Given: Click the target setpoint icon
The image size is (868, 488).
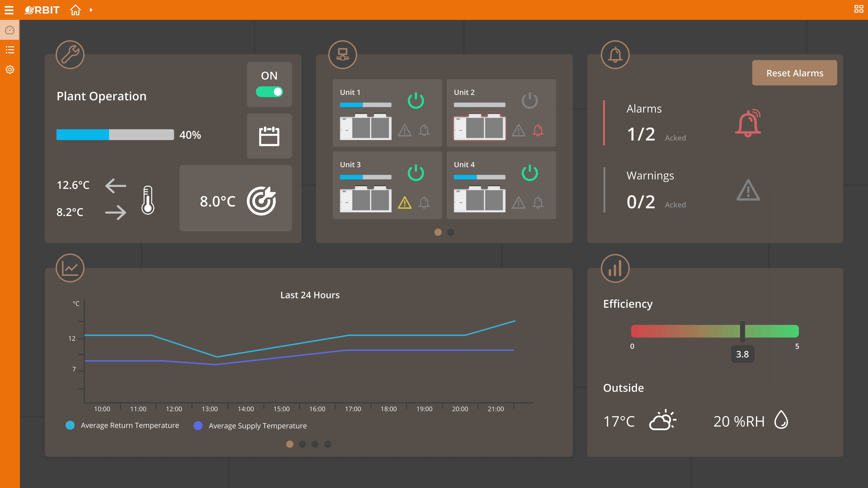Looking at the screenshot, I should point(262,201).
